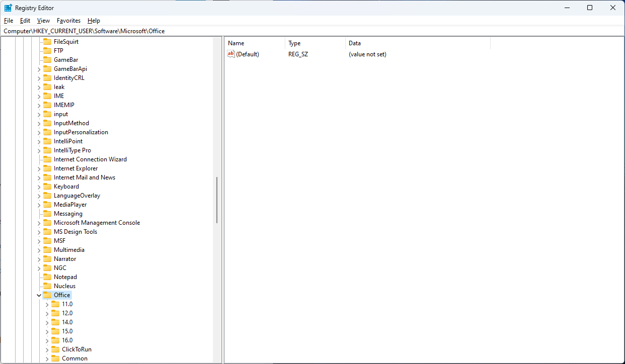Image resolution: width=625 pixels, height=364 pixels.
Task: Click the folder icon next to FTP
Action: pyautogui.click(x=47, y=51)
